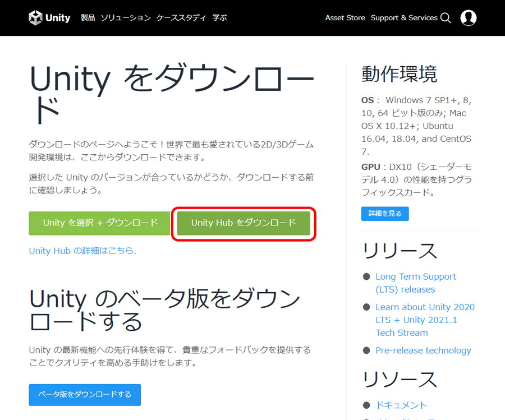Open the ドキュメント link
Image resolution: width=505 pixels, height=420 pixels.
click(401, 405)
